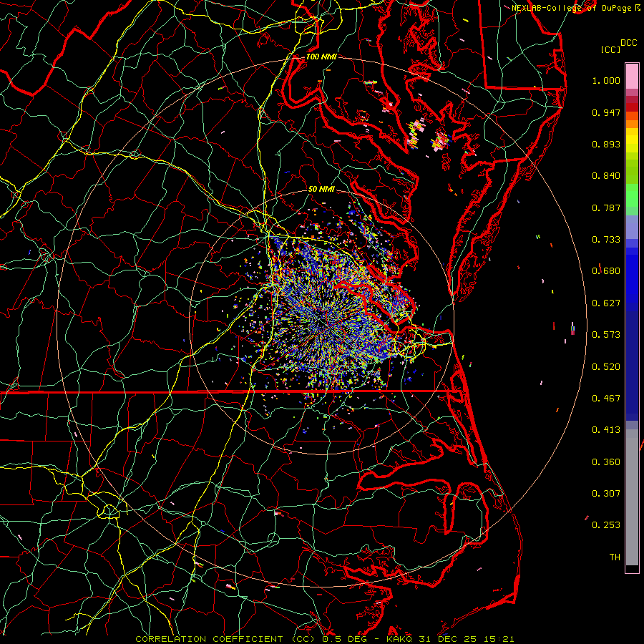Click the 0.787 scale value
Viewport: 644px width, 644px height.
click(x=606, y=208)
